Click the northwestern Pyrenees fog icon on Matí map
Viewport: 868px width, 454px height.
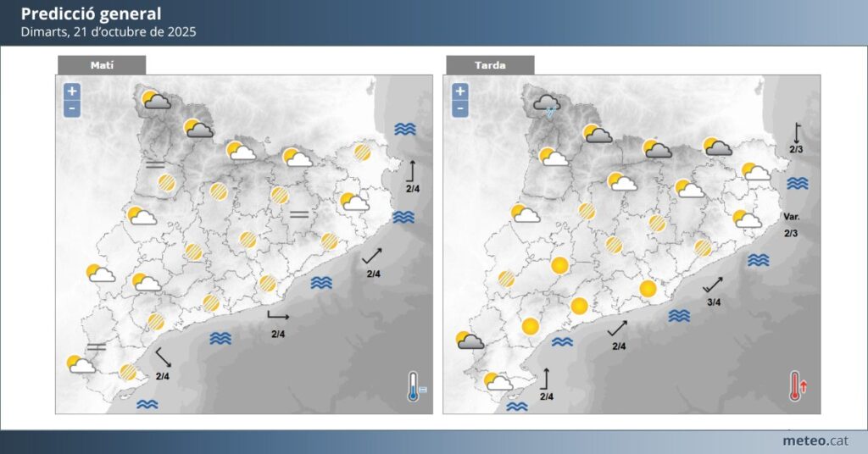[156, 164]
